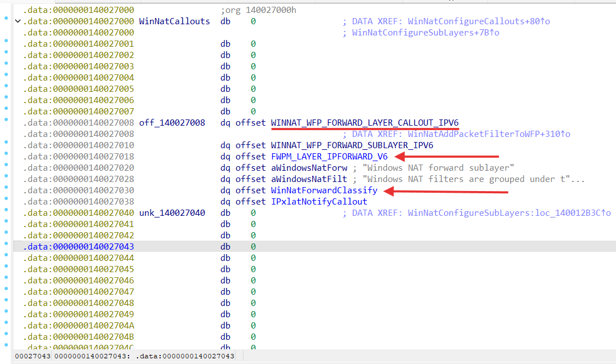
Task: Collapse the WinNatCallouts data block chevron
Action: coord(17,21)
